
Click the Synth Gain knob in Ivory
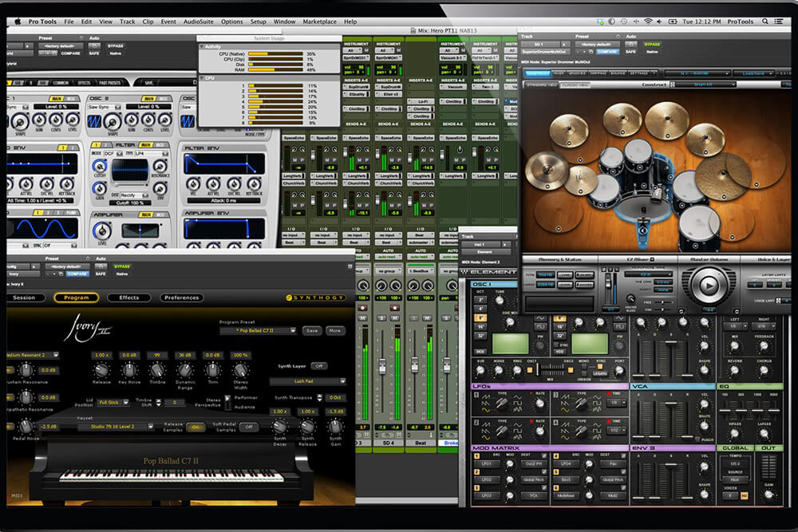click(335, 426)
